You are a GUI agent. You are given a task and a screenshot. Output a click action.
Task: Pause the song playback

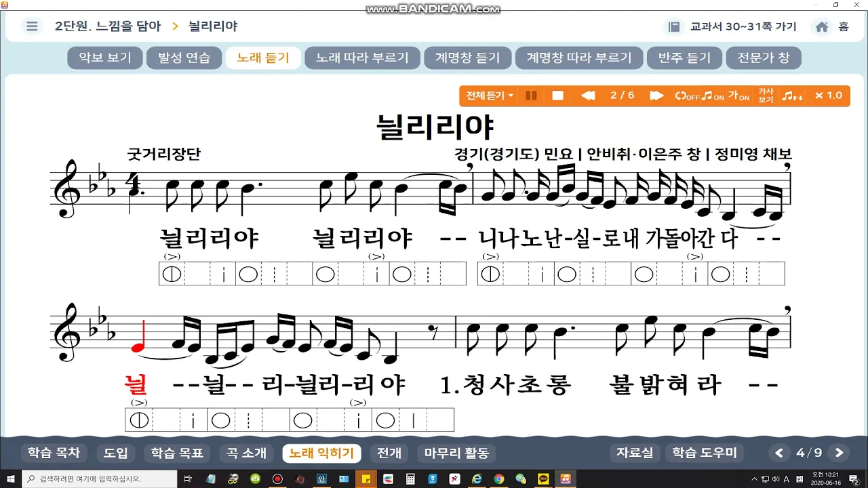pyautogui.click(x=532, y=96)
